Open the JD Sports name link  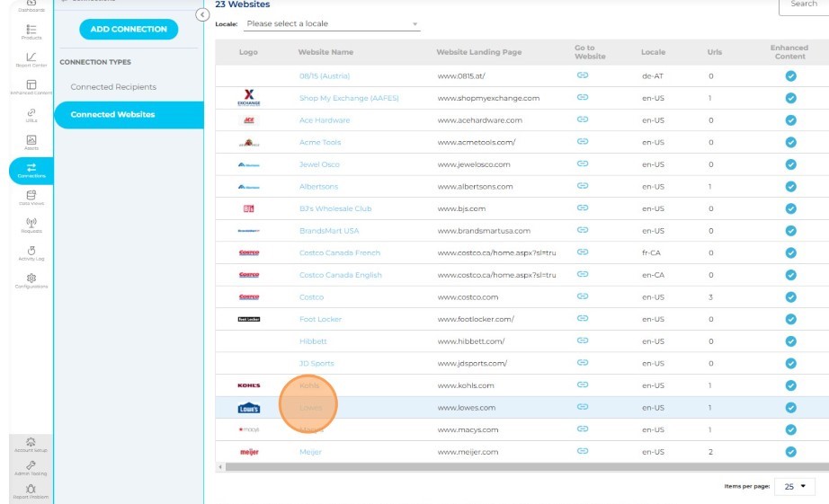(x=316, y=364)
